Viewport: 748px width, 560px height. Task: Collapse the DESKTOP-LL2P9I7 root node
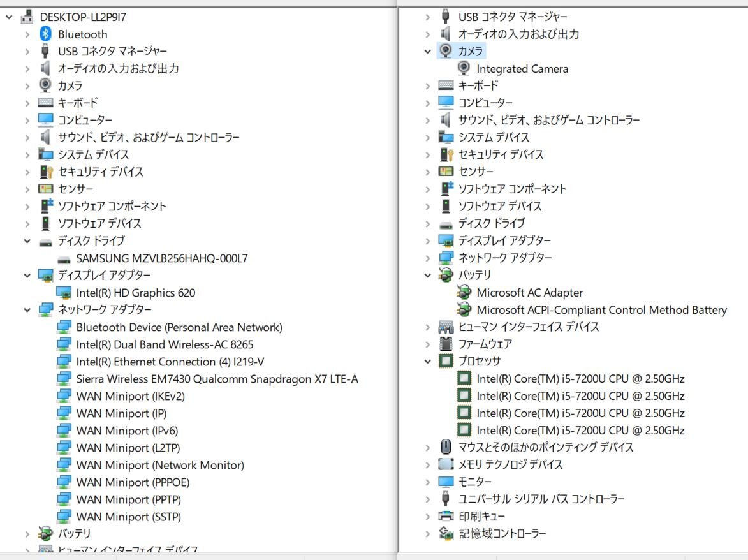pyautogui.click(x=9, y=17)
